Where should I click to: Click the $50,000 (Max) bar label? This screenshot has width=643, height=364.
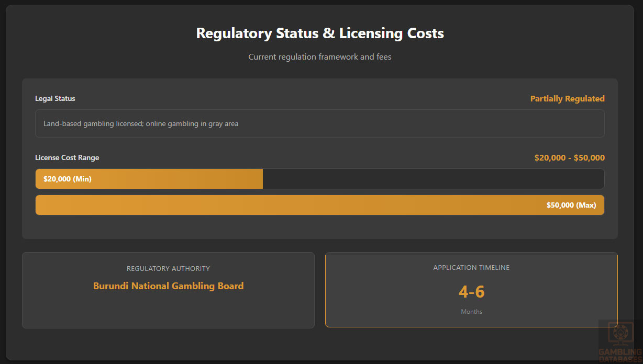(x=571, y=205)
